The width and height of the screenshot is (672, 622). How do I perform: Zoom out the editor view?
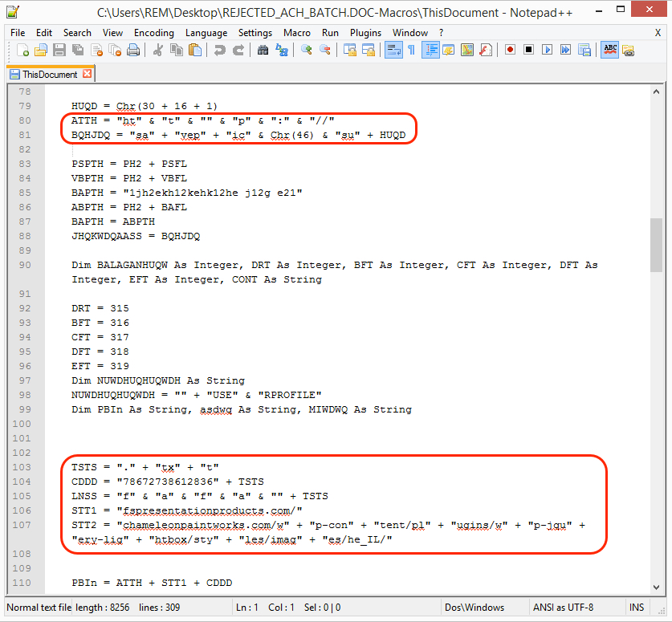click(x=325, y=50)
